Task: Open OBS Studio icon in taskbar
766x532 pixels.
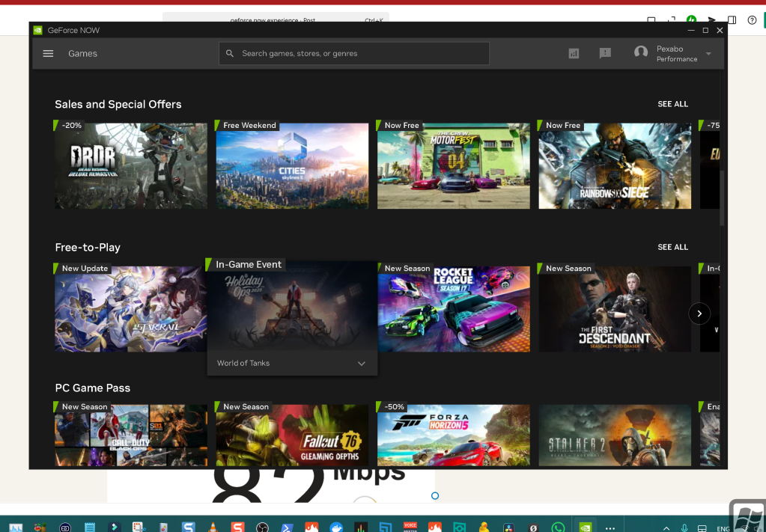Action: 262,527
